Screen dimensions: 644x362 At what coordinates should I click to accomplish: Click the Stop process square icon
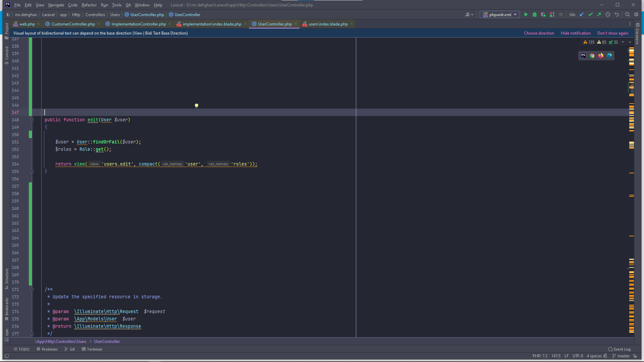pos(561,14)
